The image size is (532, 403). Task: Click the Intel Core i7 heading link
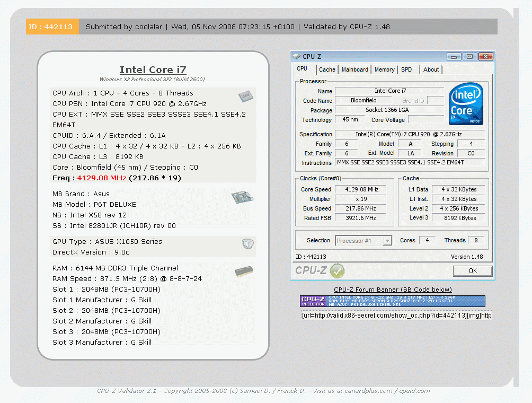pos(153,69)
